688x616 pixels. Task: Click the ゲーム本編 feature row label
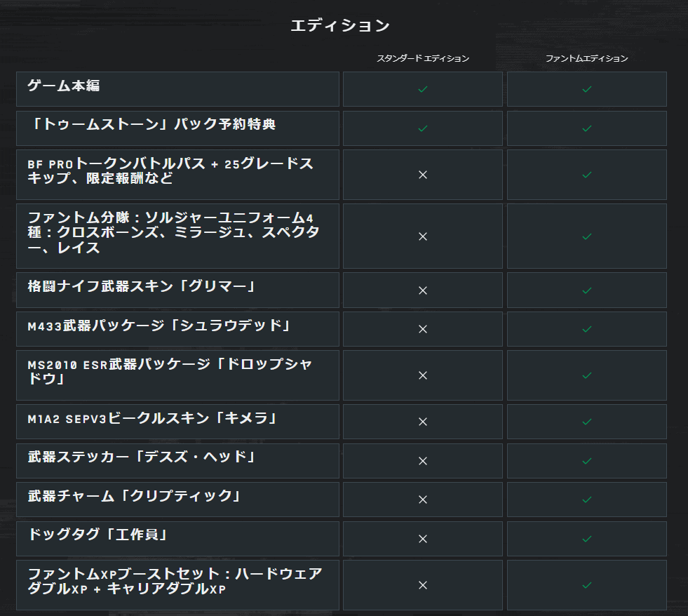(64, 86)
